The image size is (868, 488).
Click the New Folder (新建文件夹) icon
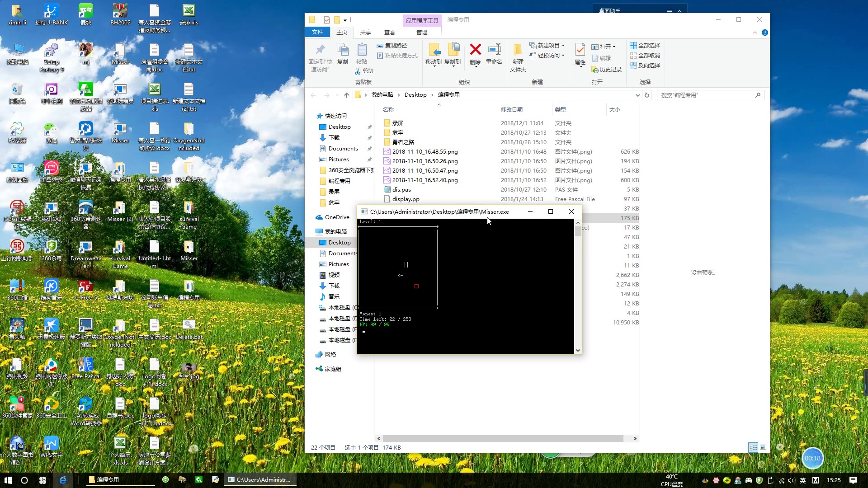click(x=518, y=50)
